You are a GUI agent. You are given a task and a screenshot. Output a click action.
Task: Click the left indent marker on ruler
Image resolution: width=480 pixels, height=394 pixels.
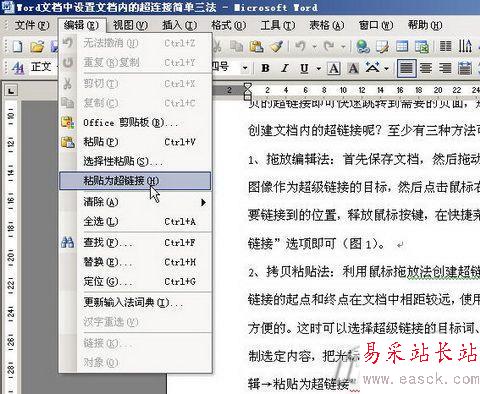(x=248, y=97)
